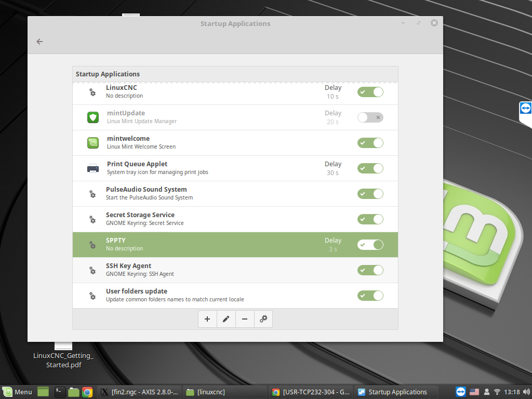Select the mintUpdate entry name
The width and height of the screenshot is (532, 399).
click(126, 113)
